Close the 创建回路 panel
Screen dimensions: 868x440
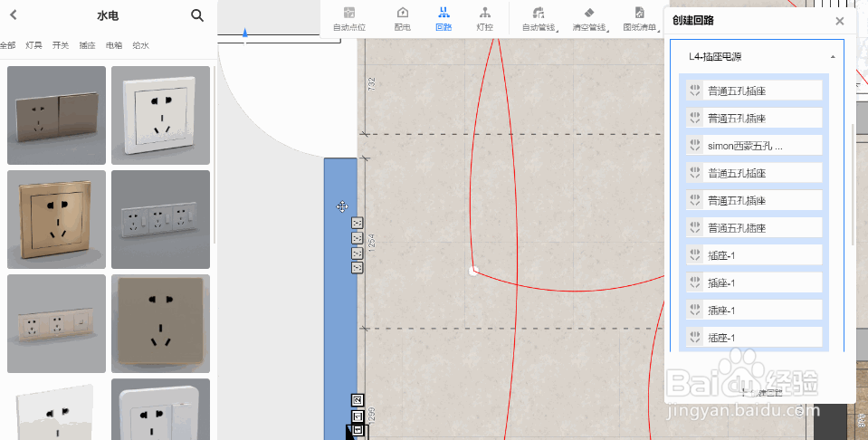coord(839,21)
